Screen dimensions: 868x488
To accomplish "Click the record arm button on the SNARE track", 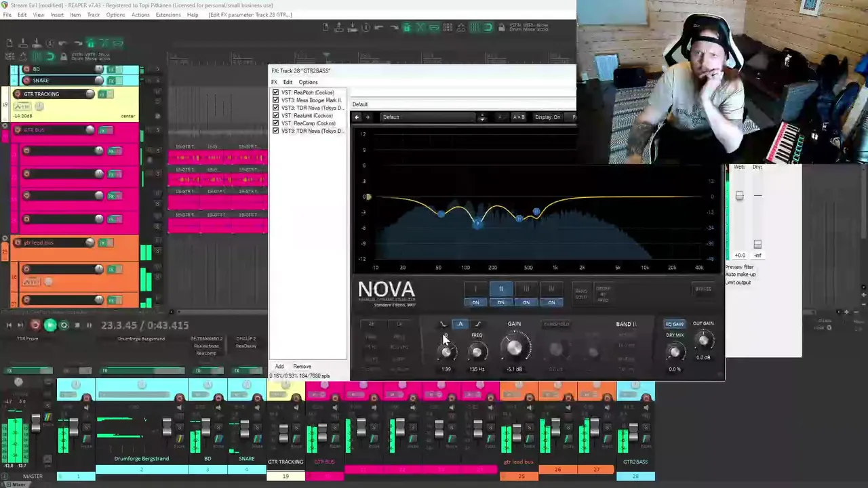I will click(x=26, y=80).
